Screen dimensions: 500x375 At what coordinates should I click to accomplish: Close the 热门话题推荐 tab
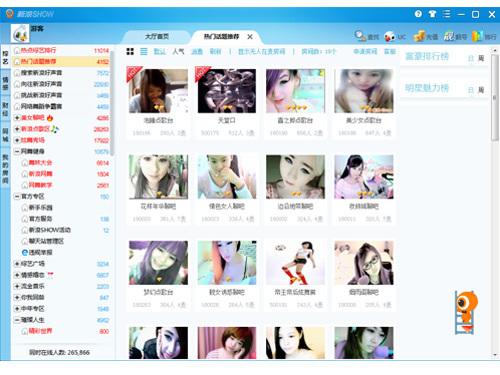[250, 37]
